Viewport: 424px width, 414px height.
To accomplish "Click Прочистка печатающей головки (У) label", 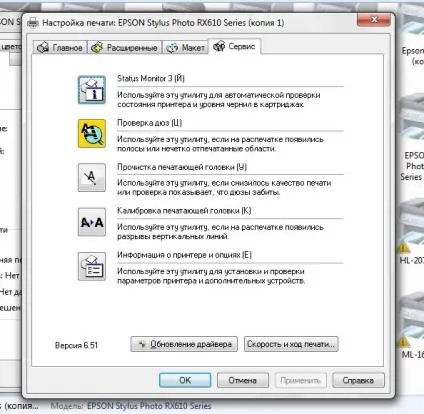I will 182,167.
